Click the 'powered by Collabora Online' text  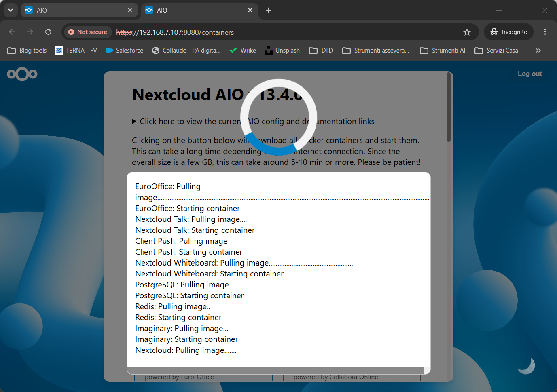(x=336, y=377)
